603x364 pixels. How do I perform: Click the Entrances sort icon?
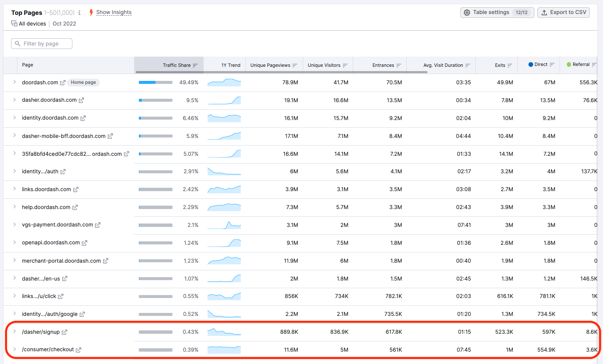(x=399, y=65)
